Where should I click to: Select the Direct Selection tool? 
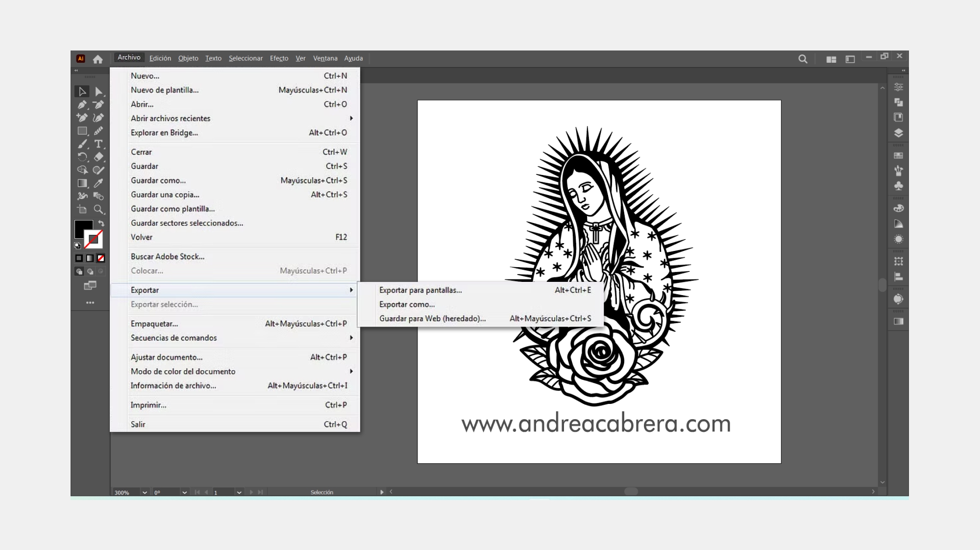[98, 92]
